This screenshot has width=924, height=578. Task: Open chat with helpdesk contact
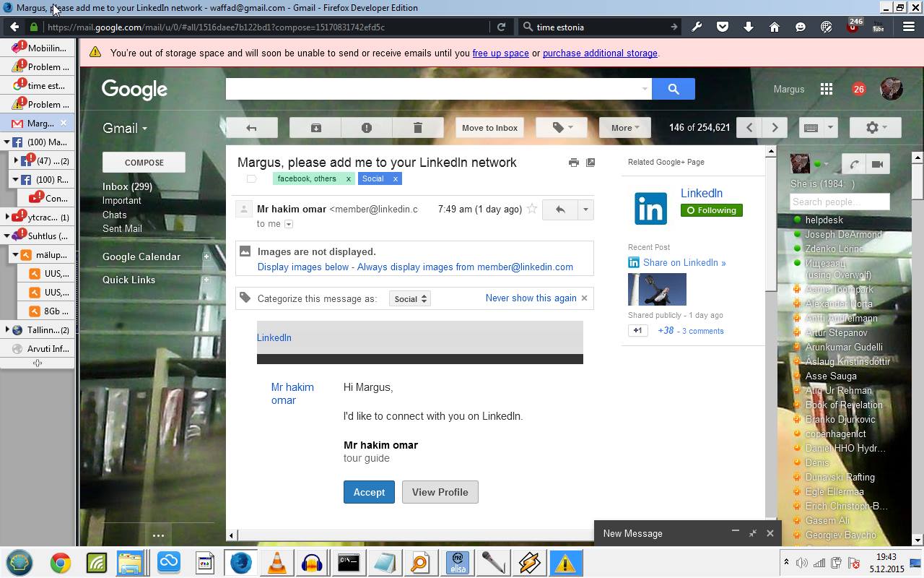[x=824, y=220]
